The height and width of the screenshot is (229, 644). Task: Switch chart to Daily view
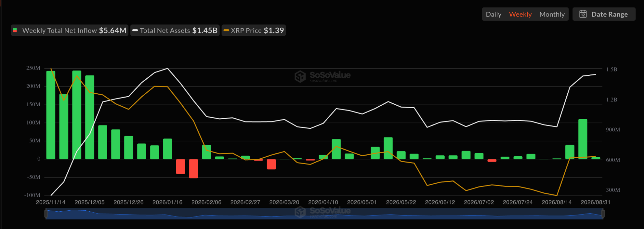[493, 14]
